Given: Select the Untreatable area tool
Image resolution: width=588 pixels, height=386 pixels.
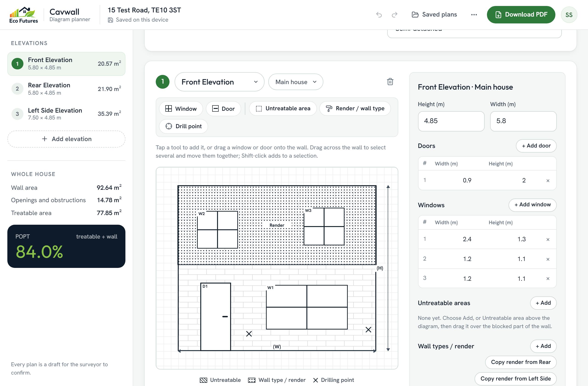Looking at the screenshot, I should [283, 108].
